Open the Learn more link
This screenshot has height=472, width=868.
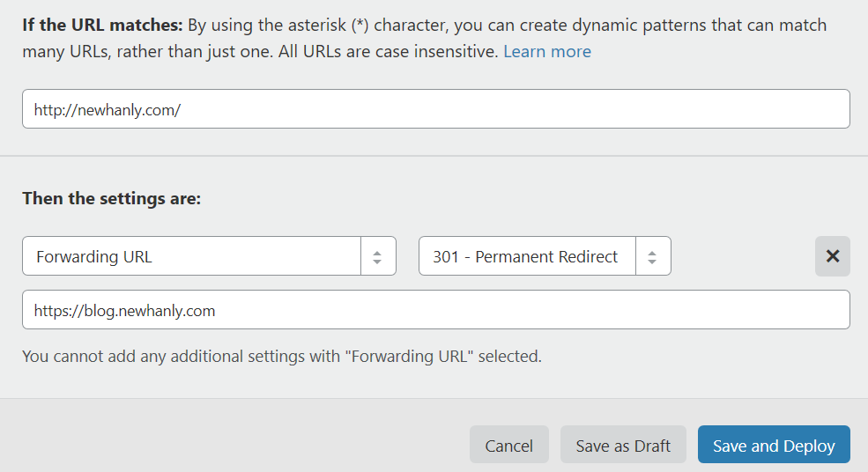(546, 52)
